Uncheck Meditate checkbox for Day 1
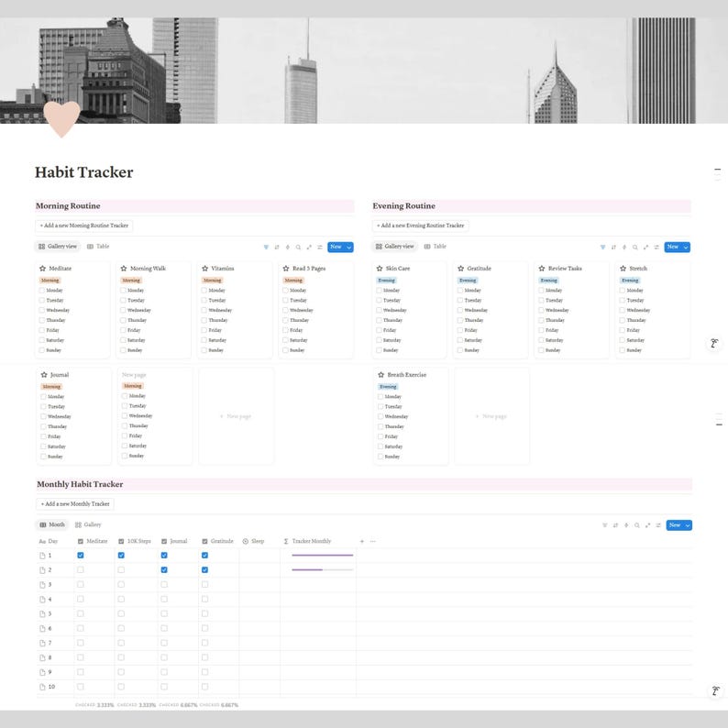 pos(81,556)
